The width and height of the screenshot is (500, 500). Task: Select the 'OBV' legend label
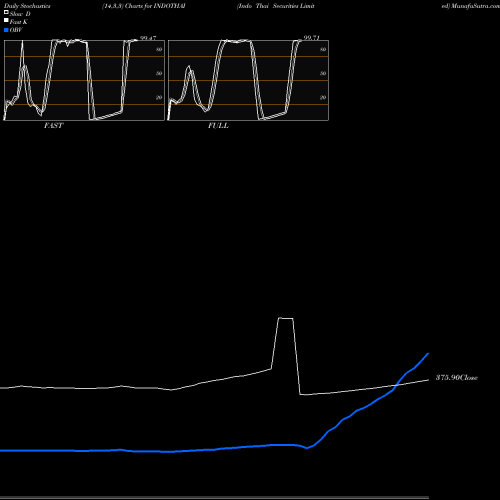16,30
